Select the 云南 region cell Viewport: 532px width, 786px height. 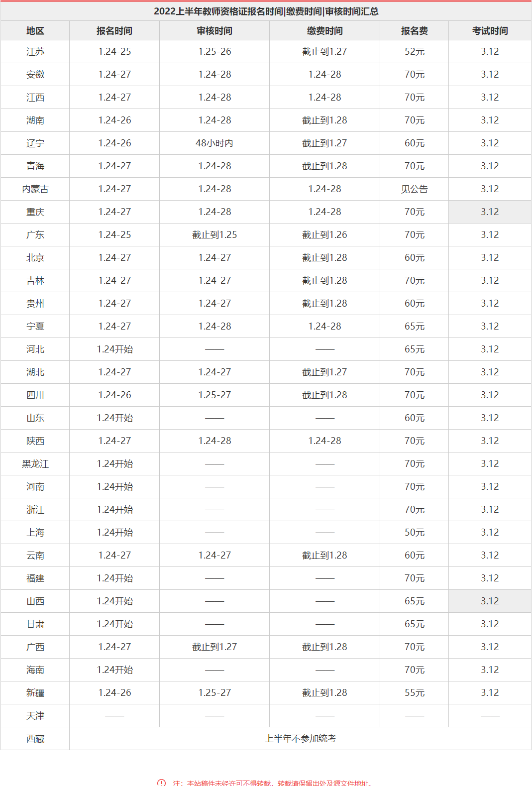coord(35,556)
